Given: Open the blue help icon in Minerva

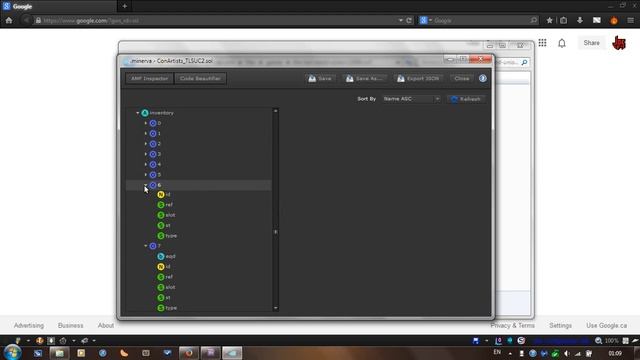Looking at the screenshot, I should click(x=483, y=78).
